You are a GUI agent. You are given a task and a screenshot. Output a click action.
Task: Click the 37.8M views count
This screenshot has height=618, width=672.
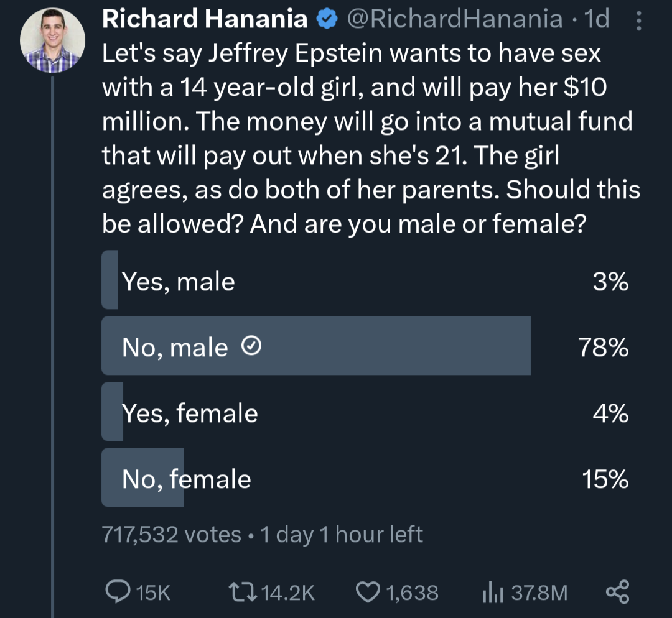pos(539,593)
